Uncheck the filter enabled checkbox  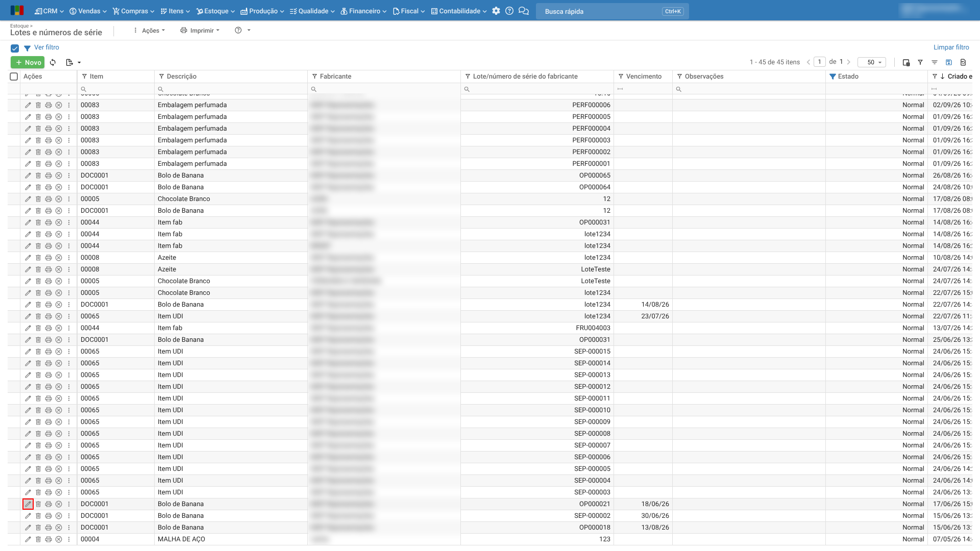(15, 48)
